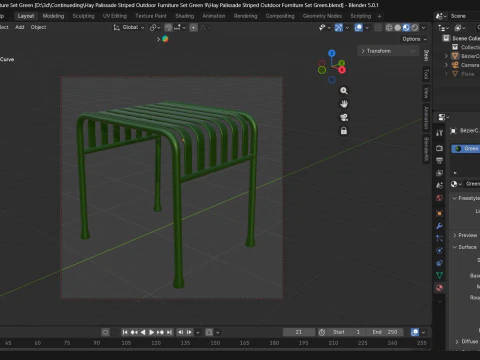
Task: Play animation in reverse button
Action: click(143, 332)
